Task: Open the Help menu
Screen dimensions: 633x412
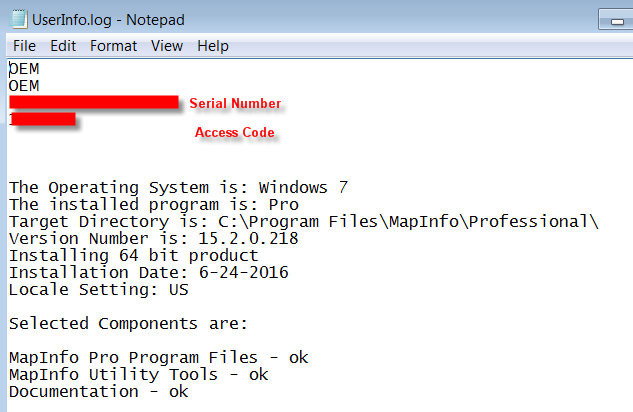Action: click(x=213, y=46)
